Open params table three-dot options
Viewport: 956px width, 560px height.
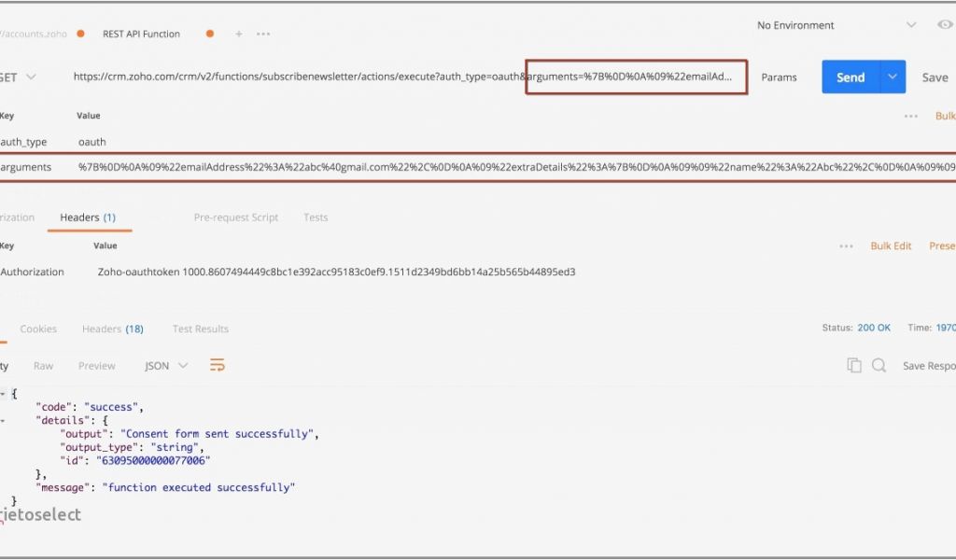click(911, 116)
